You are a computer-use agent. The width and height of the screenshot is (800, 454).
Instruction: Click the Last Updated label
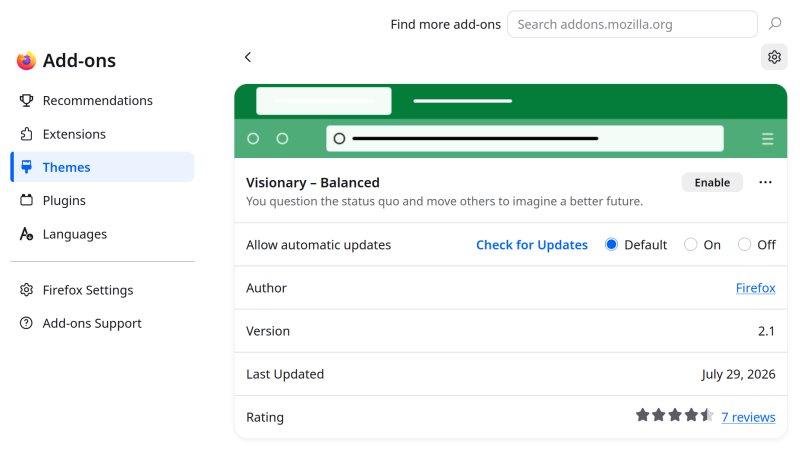pos(285,374)
